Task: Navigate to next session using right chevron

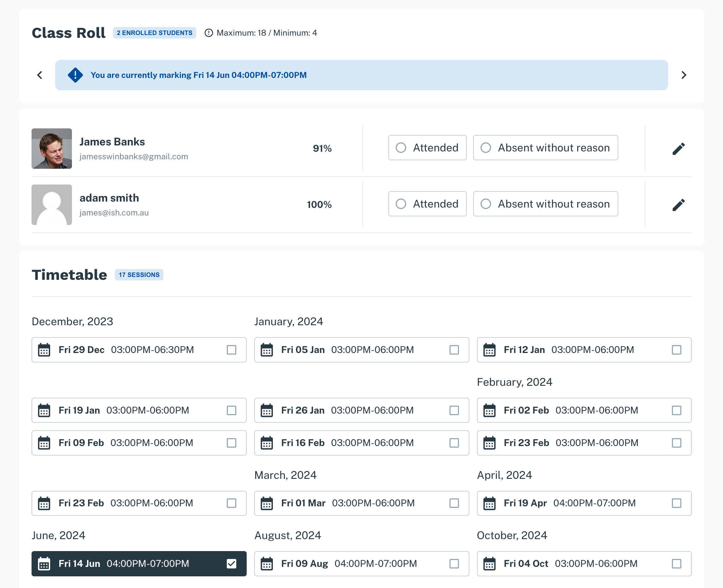Action: coord(683,75)
